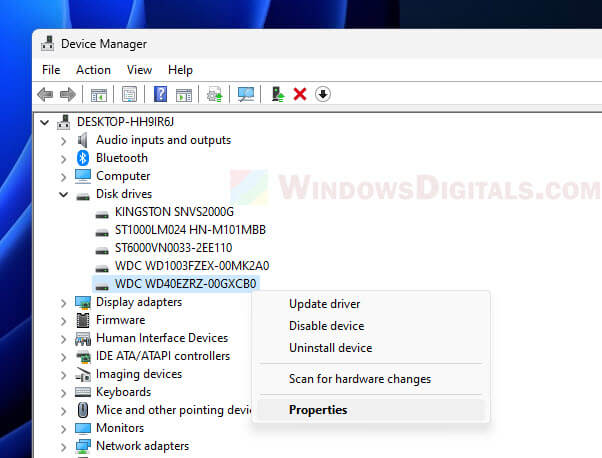The image size is (602, 458).
Task: Click the Forward arrow toolbar icon
Action: click(x=68, y=94)
